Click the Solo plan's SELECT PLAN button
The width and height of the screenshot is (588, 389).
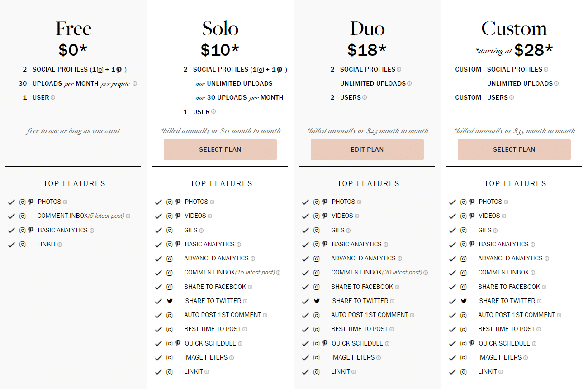click(x=220, y=149)
